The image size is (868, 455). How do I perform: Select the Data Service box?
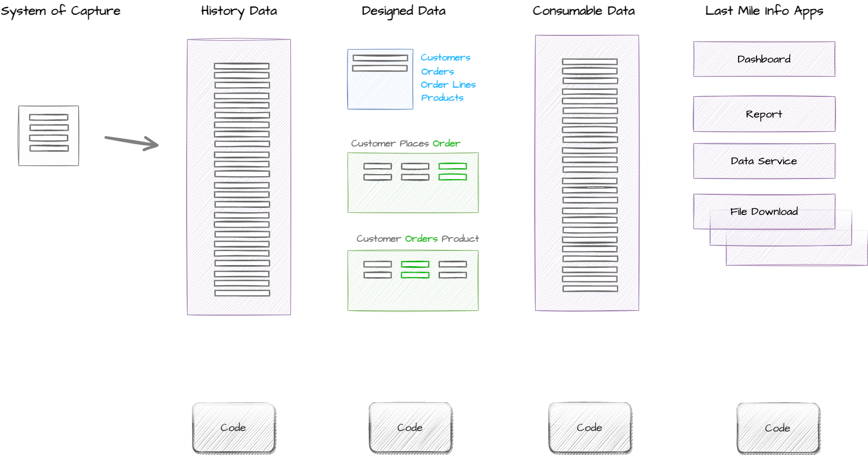pos(764,161)
